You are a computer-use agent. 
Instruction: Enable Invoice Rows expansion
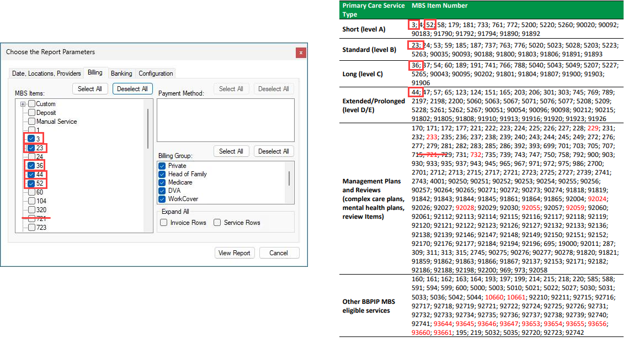click(x=164, y=223)
